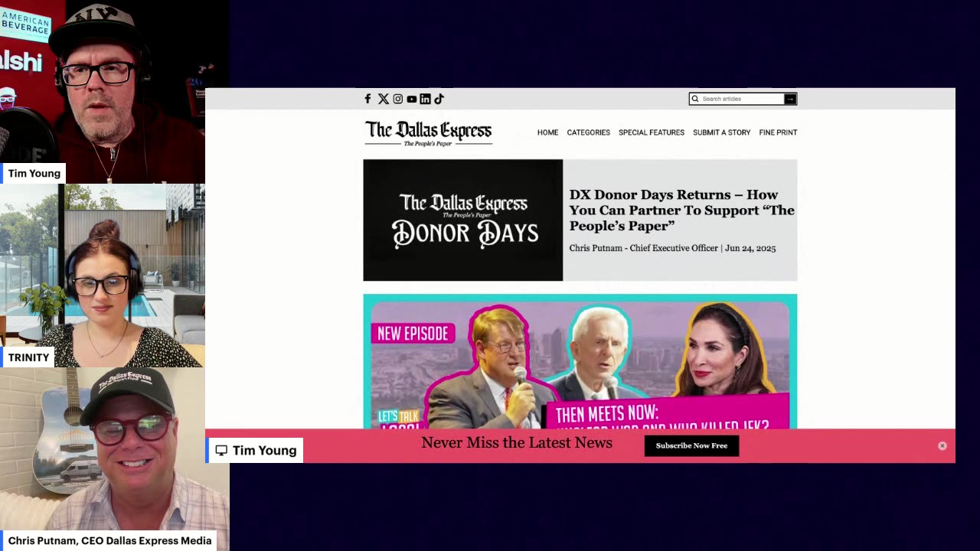Click THEN MEETS NOW episode title
Viewport: 980px width, 551px height.
(x=662, y=415)
